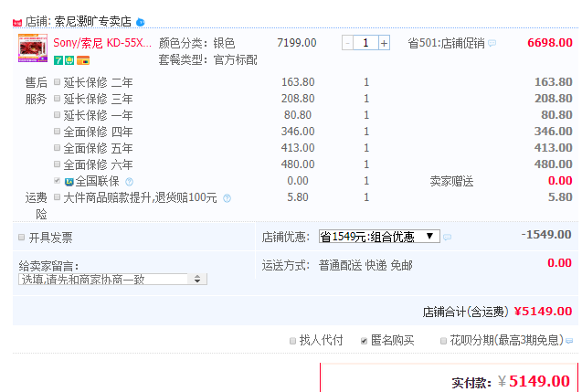The image size is (582, 392).
Task: Click the 颜色分类: 银色 attribute text
Action: [196, 43]
